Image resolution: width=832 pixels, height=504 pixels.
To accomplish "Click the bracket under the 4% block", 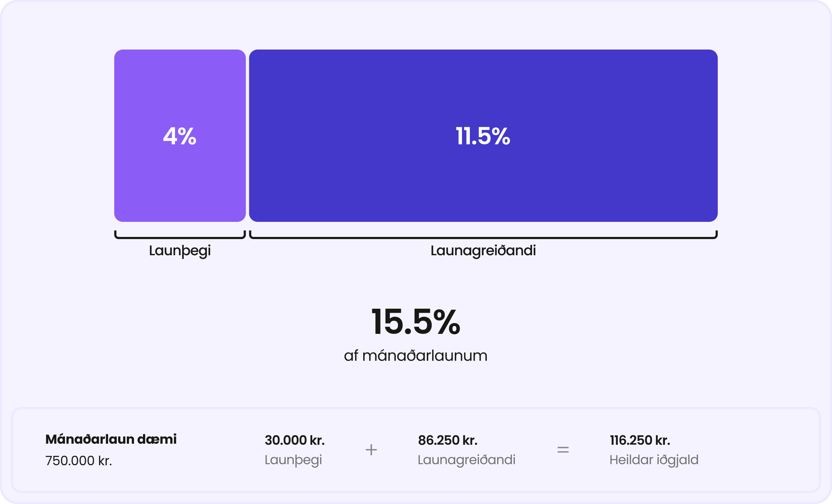I will (x=180, y=237).
